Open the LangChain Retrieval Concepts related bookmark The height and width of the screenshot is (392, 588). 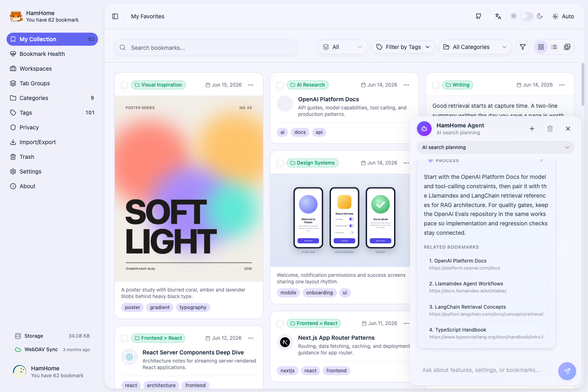(486, 310)
